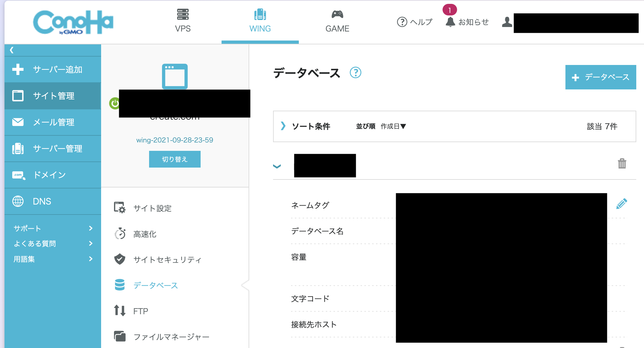Click the サイトセキュリティ shield icon
The height and width of the screenshot is (348, 644).
click(119, 259)
